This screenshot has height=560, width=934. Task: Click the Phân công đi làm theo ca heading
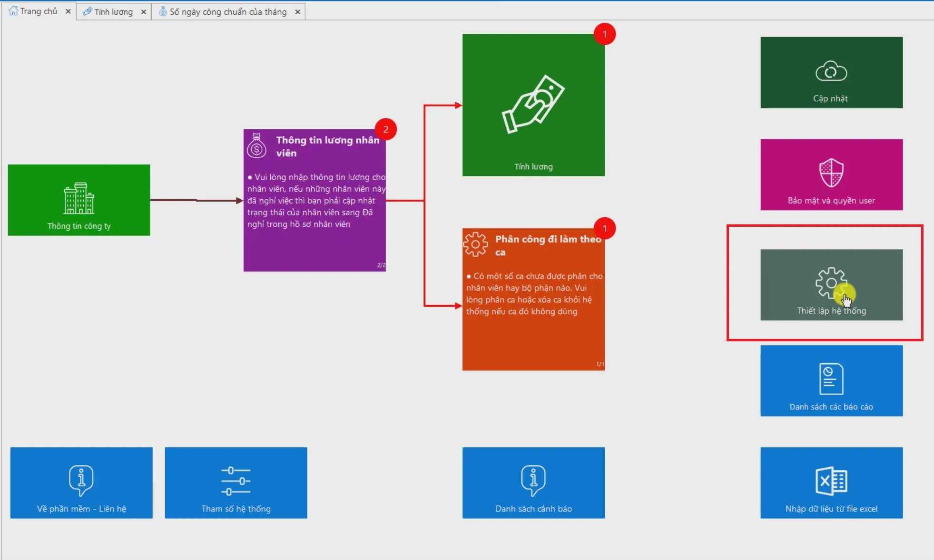click(x=548, y=245)
